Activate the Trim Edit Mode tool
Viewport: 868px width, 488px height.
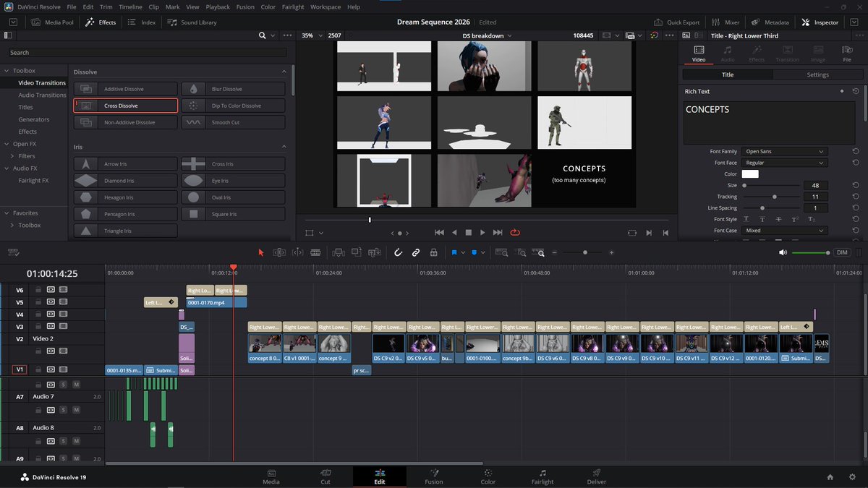click(279, 252)
